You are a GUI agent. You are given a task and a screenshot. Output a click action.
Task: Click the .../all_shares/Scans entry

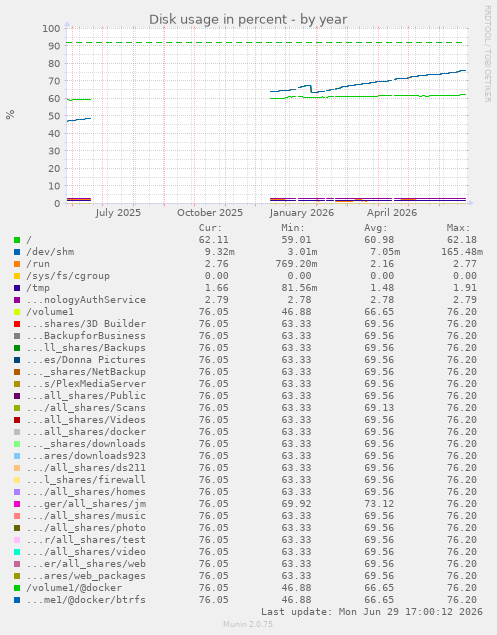[86, 408]
